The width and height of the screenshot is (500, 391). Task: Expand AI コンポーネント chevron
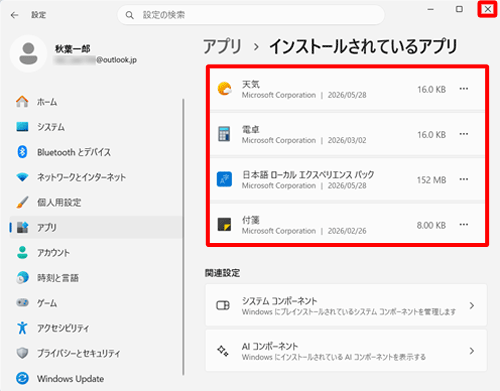[x=472, y=351]
